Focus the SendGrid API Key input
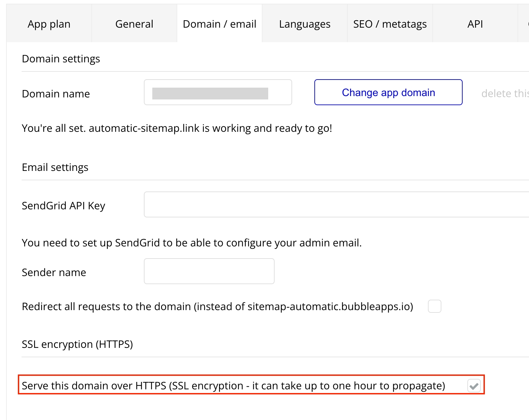The image size is (529, 420). (336, 205)
